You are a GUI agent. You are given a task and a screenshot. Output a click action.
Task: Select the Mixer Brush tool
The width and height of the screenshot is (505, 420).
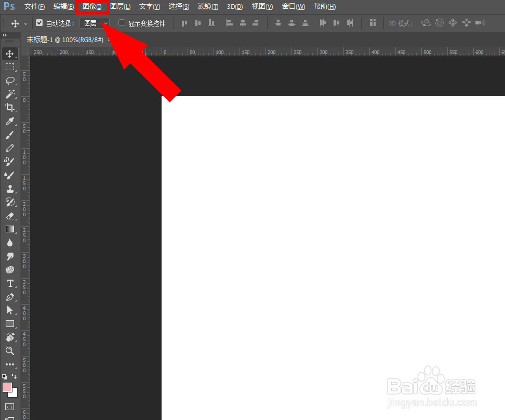tap(10, 175)
